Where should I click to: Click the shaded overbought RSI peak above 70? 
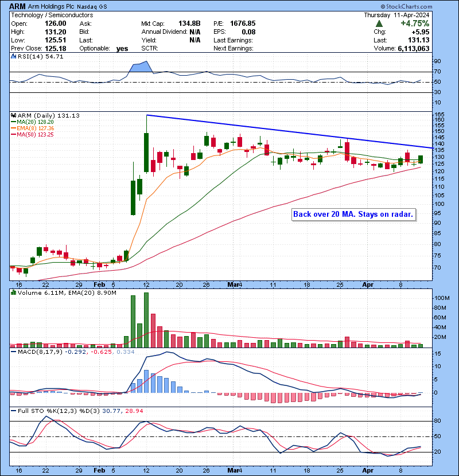(141, 67)
